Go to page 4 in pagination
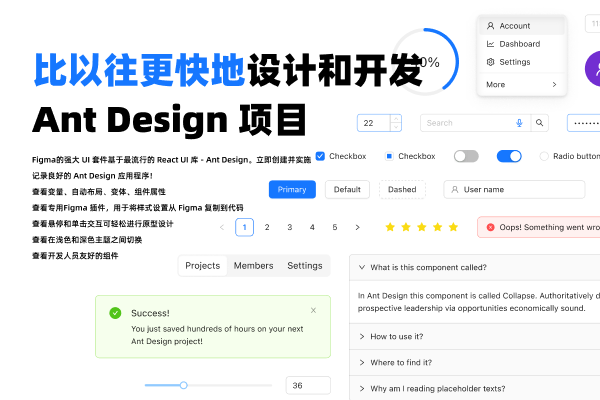The width and height of the screenshot is (600, 400). (312, 227)
